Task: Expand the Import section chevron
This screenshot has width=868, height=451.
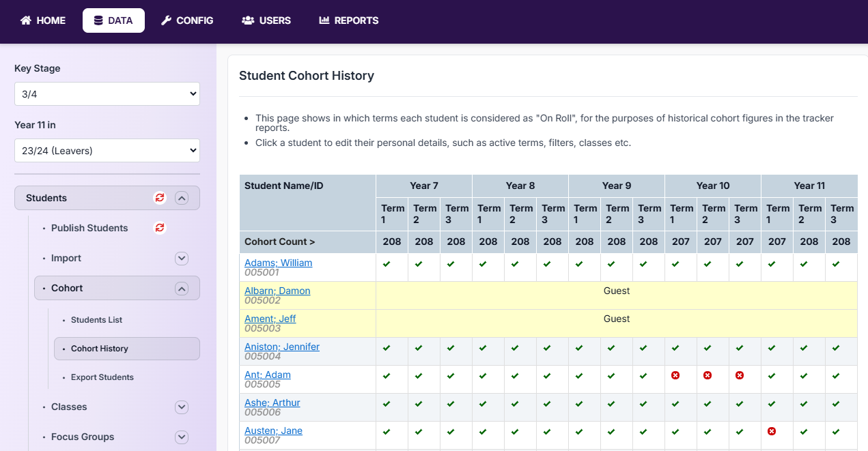Action: [x=181, y=259]
